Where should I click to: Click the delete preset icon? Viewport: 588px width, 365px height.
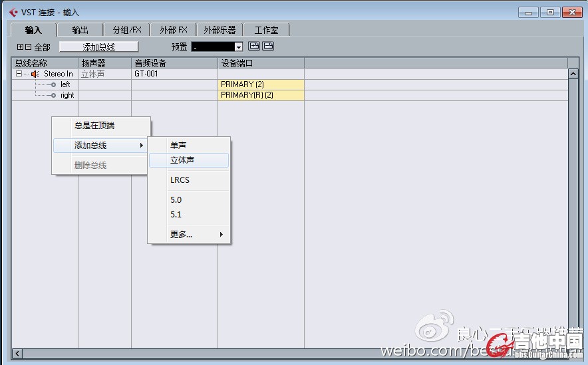(x=268, y=47)
